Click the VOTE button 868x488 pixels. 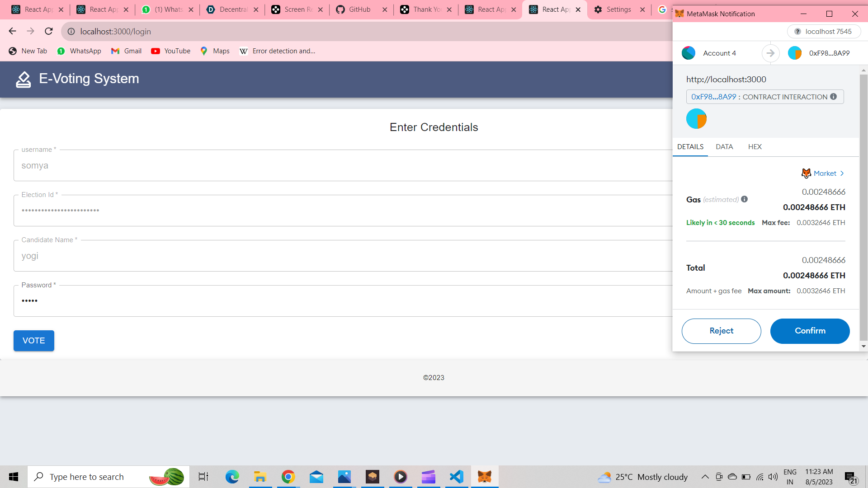pyautogui.click(x=34, y=341)
